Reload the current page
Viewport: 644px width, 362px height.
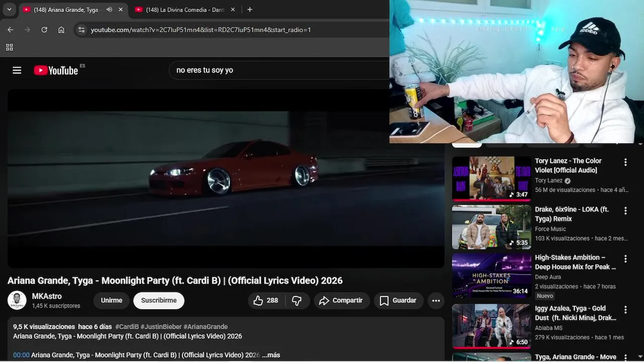[44, 30]
